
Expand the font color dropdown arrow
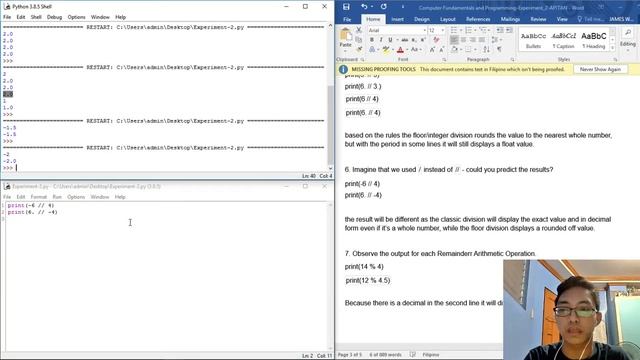click(x=407, y=49)
